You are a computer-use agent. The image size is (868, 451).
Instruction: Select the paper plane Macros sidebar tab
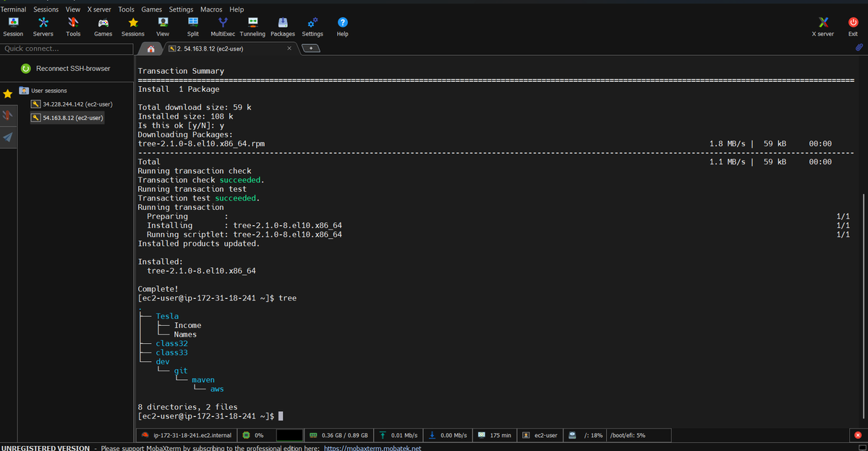(x=8, y=137)
